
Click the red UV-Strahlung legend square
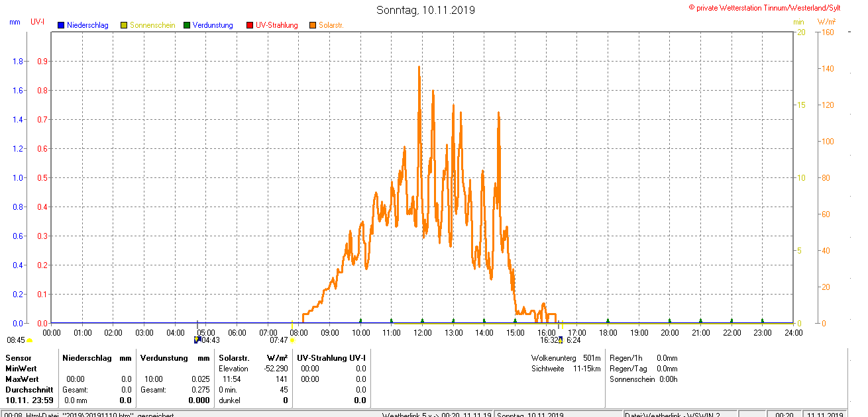pos(250,25)
